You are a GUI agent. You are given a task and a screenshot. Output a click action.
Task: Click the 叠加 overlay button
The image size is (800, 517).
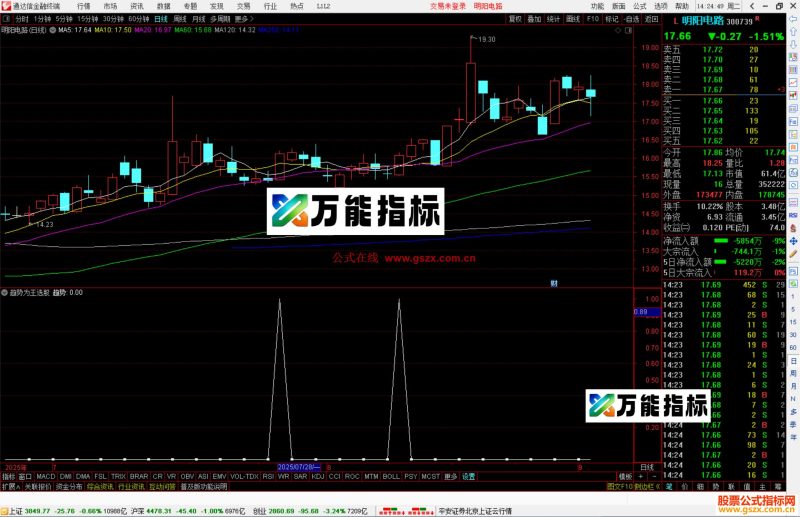coord(534,19)
